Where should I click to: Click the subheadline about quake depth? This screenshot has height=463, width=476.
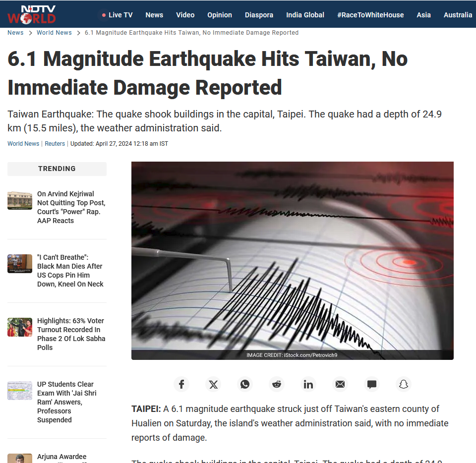225,121
